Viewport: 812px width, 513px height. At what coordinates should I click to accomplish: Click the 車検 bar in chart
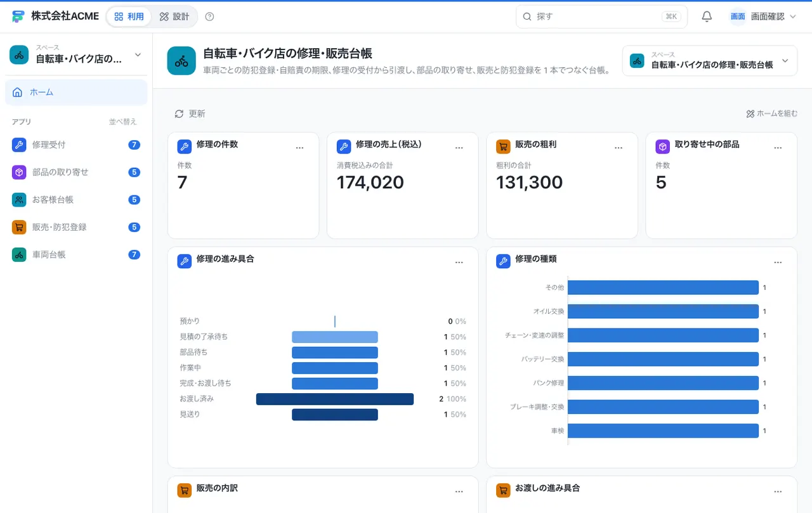pos(663,431)
